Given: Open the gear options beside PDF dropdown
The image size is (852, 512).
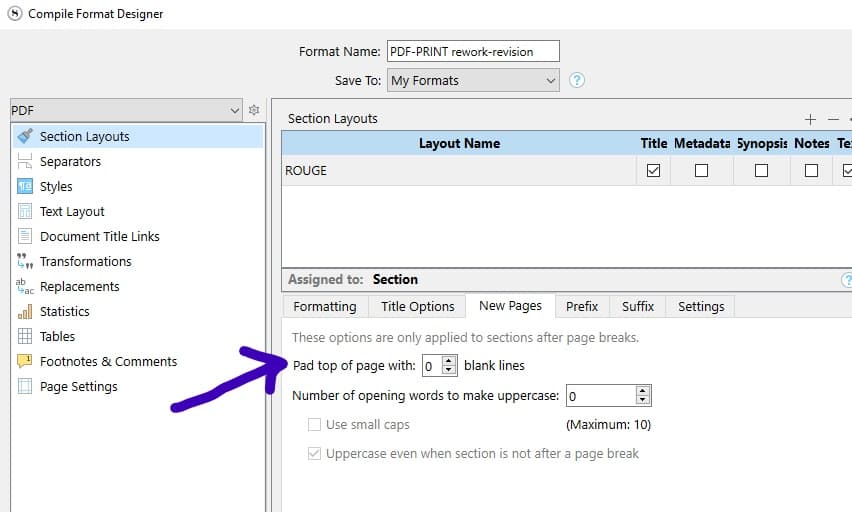Looking at the screenshot, I should coord(254,110).
